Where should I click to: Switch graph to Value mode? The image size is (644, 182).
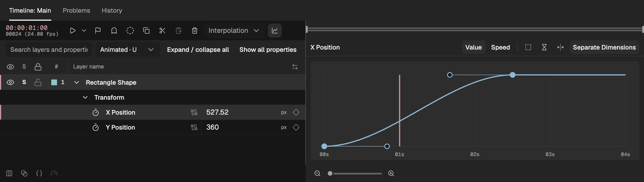(x=473, y=47)
